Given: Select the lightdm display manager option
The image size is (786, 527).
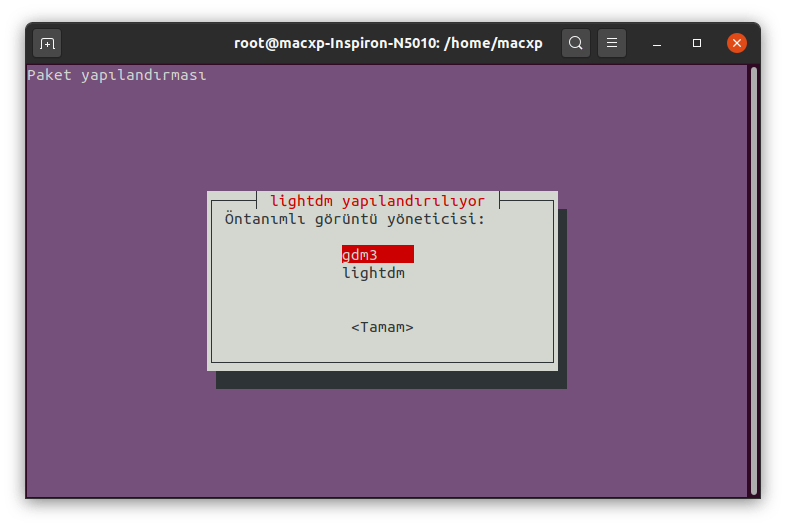Looking at the screenshot, I should pyautogui.click(x=373, y=273).
